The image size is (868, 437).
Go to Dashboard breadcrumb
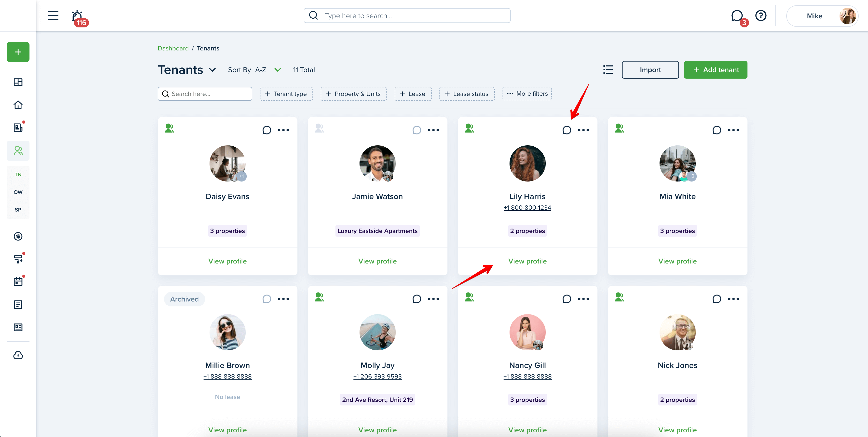[173, 48]
